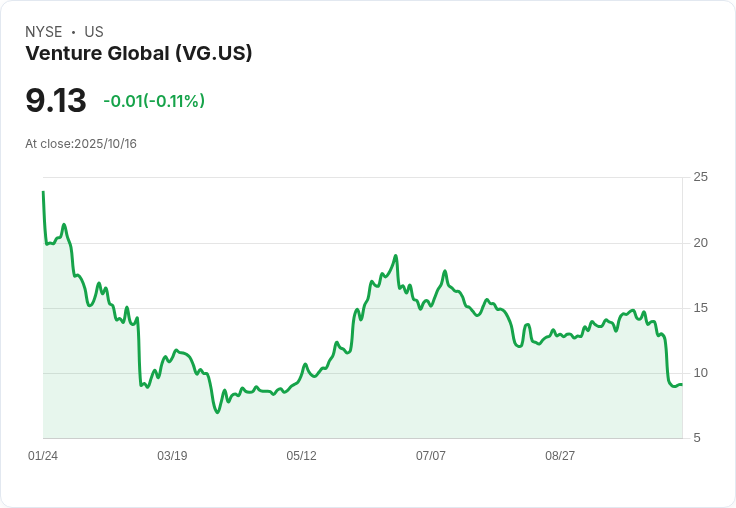Click the 15 value on the price axis
Viewport: 736px width, 508px height.
tap(700, 308)
